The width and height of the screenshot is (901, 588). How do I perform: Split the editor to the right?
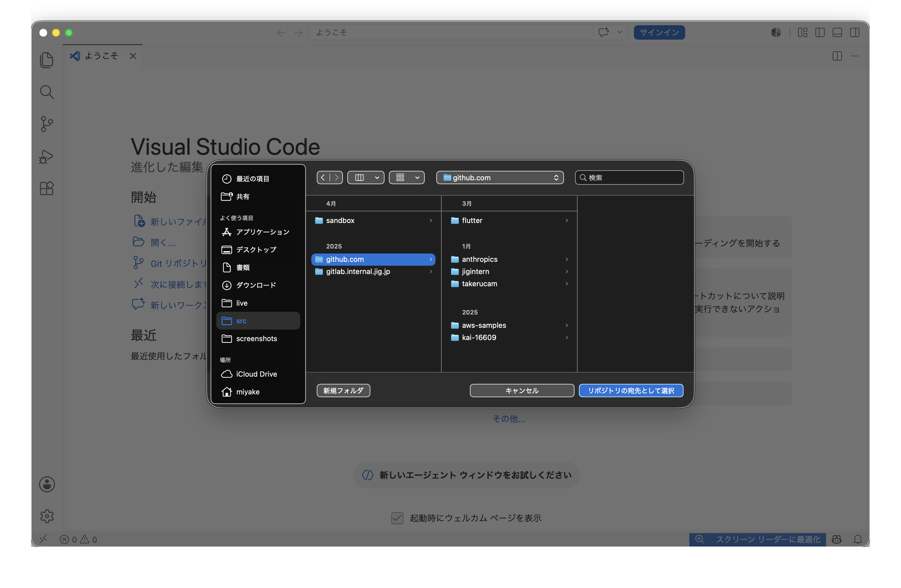837,56
